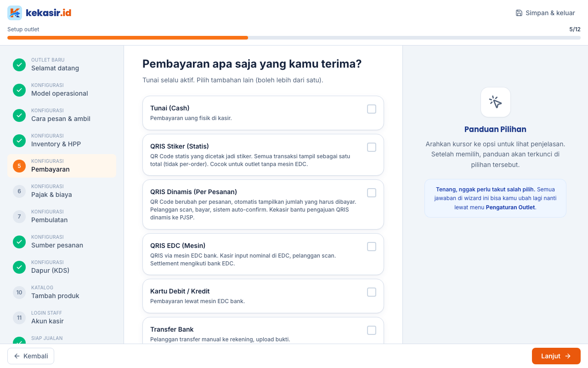
Task: Enable the Transfer Bank checkbox
Action: click(x=372, y=330)
